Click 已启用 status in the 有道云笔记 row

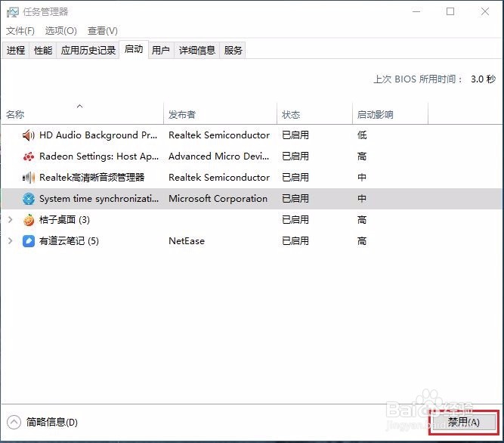(x=295, y=241)
